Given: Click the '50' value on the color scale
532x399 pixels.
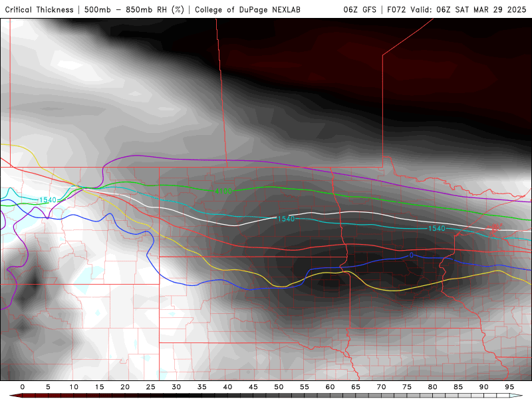Looking at the screenshot, I should [279, 387].
